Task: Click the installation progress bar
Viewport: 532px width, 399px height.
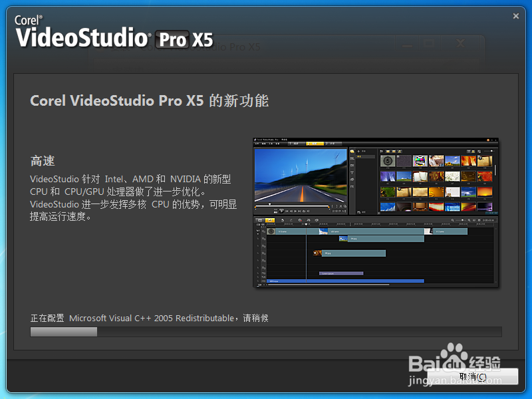Action: [266, 332]
